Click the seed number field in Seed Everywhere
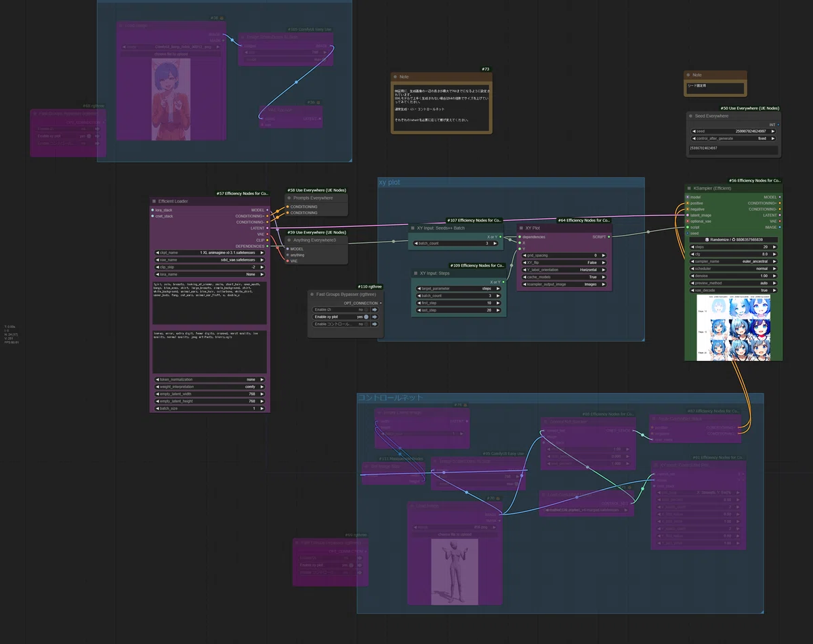Viewport: 813px width, 644px height. point(733,131)
